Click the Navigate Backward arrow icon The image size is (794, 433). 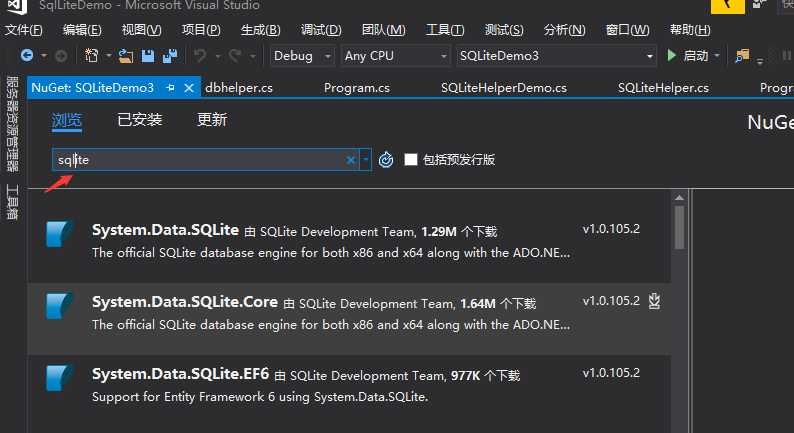click(x=27, y=55)
